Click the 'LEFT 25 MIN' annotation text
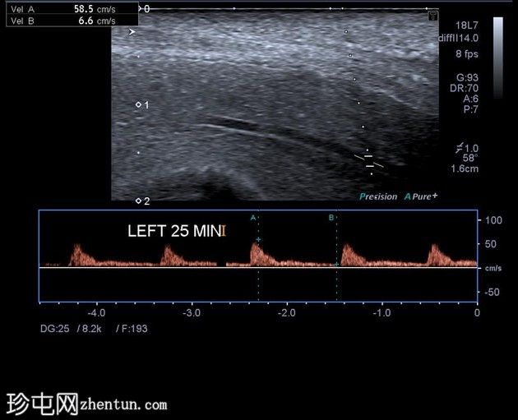This screenshot has height=420, width=518. [x=174, y=231]
